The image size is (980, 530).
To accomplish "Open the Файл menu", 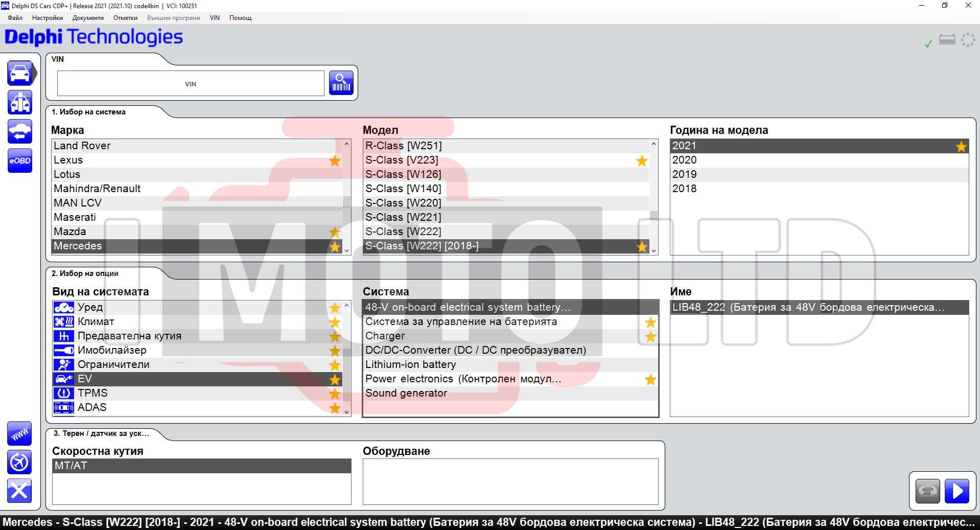I will click(15, 18).
